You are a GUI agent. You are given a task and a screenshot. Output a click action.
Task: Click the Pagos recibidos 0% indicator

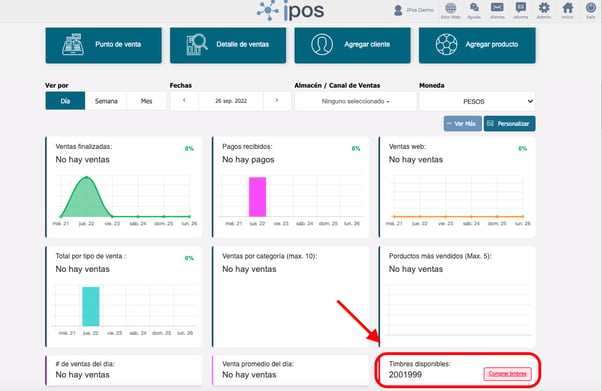point(356,149)
